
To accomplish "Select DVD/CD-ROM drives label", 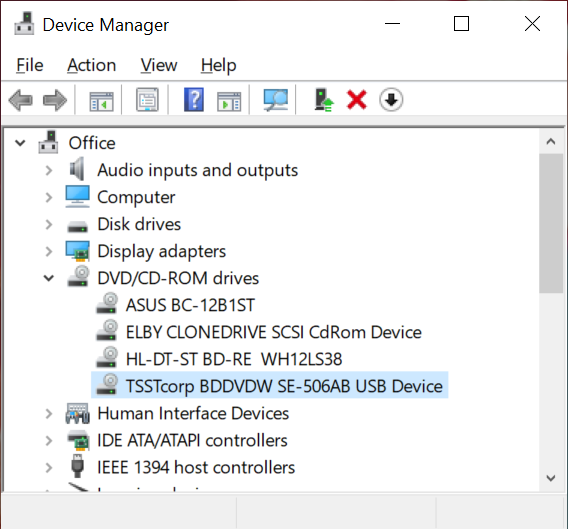I will [x=178, y=278].
